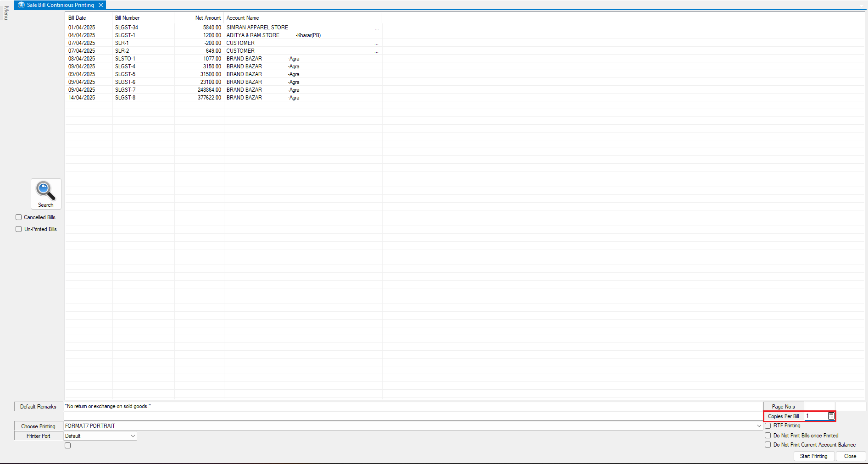Screen dimensions: 868x464
Task: Select bill row SLGST-7 for BRAND BAZAR
Action: [125, 90]
